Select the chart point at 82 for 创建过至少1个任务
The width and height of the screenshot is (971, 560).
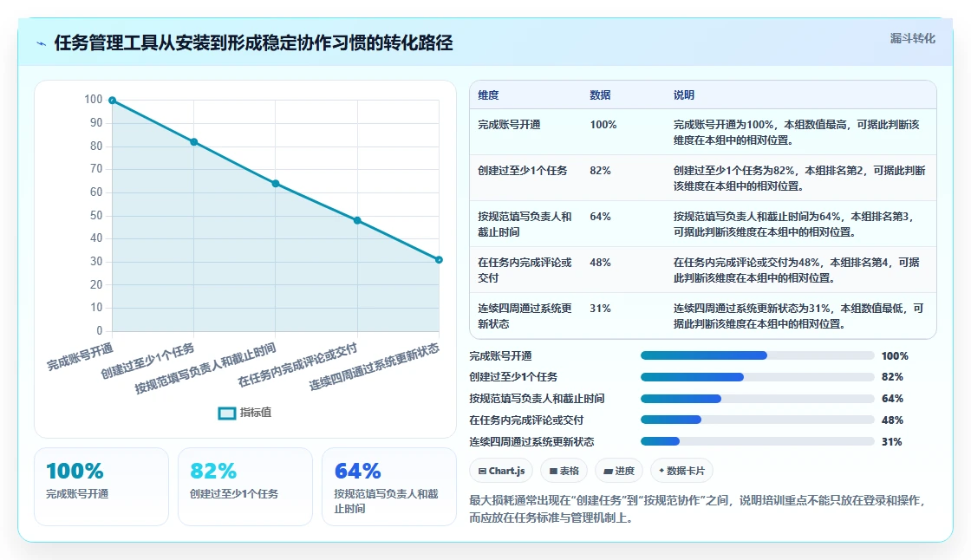click(194, 142)
